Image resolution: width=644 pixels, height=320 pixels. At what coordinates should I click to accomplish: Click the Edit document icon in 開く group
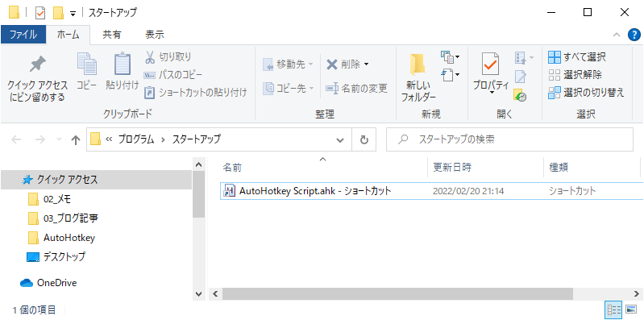coord(521,77)
